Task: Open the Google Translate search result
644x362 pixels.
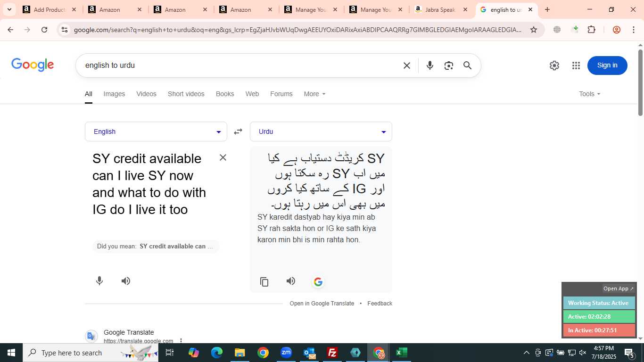Action: (x=129, y=332)
